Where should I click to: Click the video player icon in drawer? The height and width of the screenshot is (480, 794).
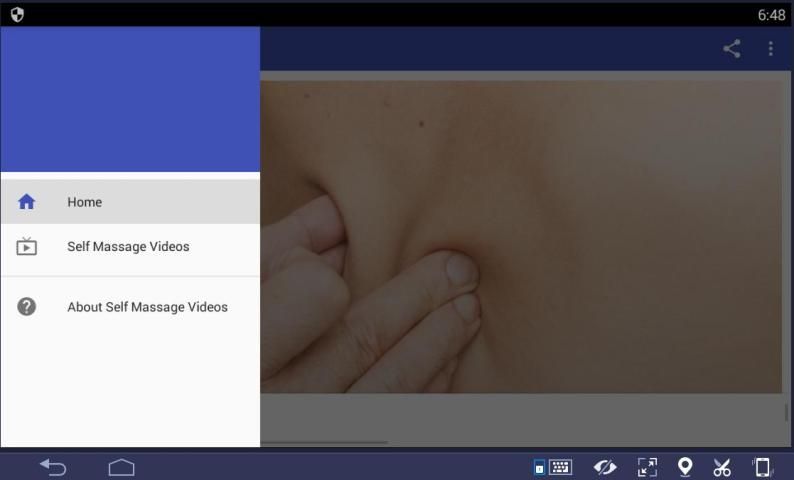[27, 247]
